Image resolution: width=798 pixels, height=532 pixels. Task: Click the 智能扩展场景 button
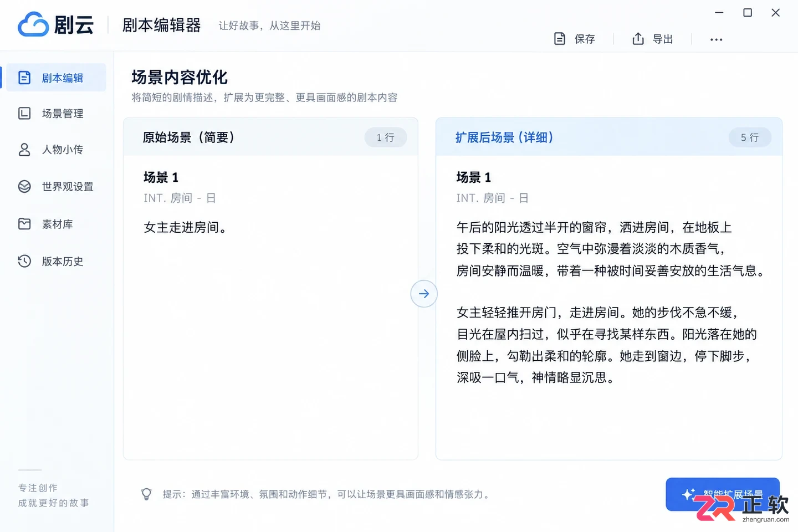tap(723, 494)
